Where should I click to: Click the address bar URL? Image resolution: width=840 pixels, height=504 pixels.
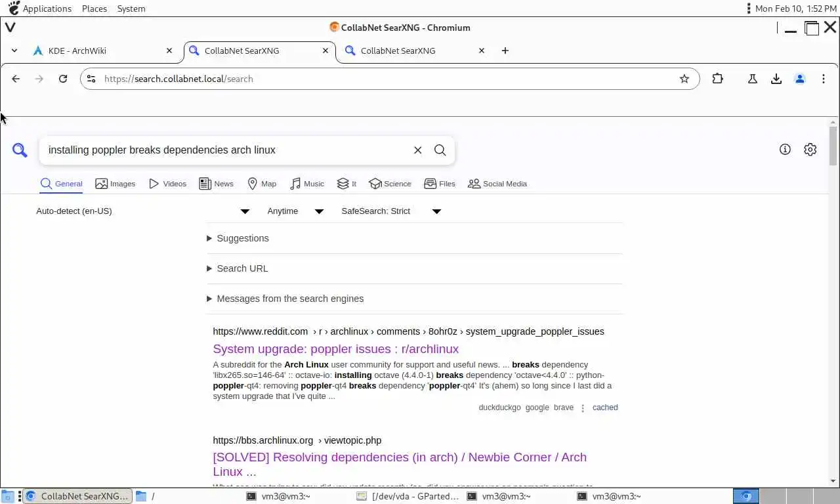click(178, 79)
